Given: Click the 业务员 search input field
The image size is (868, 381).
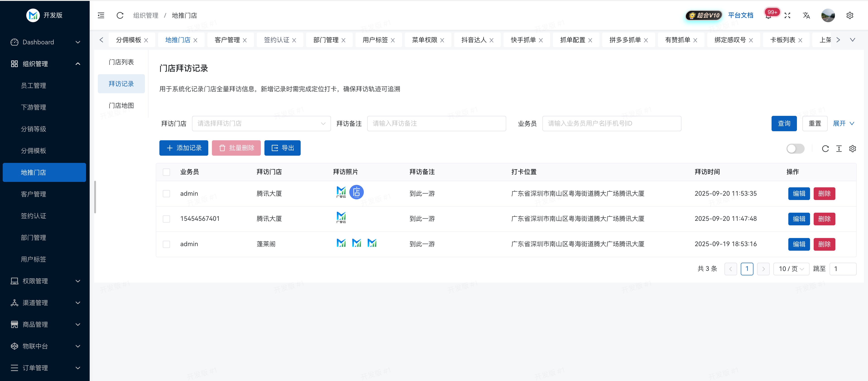Looking at the screenshot, I should (611, 124).
